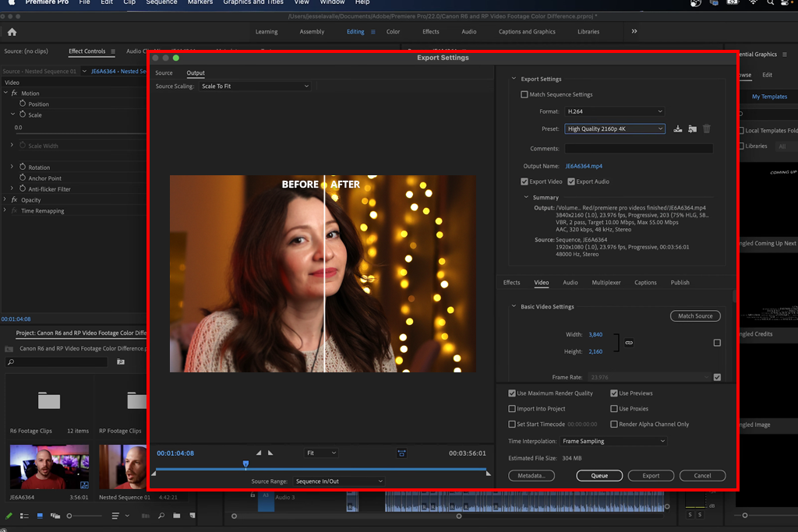Open the Publish tab
Screen dimensions: 798x532
680,282
